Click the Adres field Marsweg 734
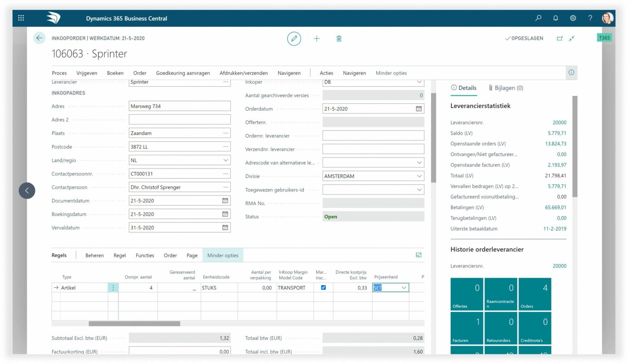This screenshot has width=628, height=364. [179, 106]
